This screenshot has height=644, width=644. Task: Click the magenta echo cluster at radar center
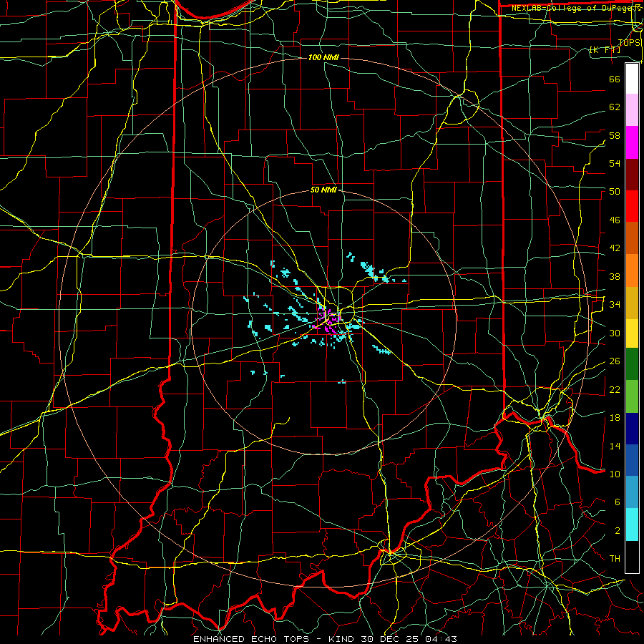(327, 321)
